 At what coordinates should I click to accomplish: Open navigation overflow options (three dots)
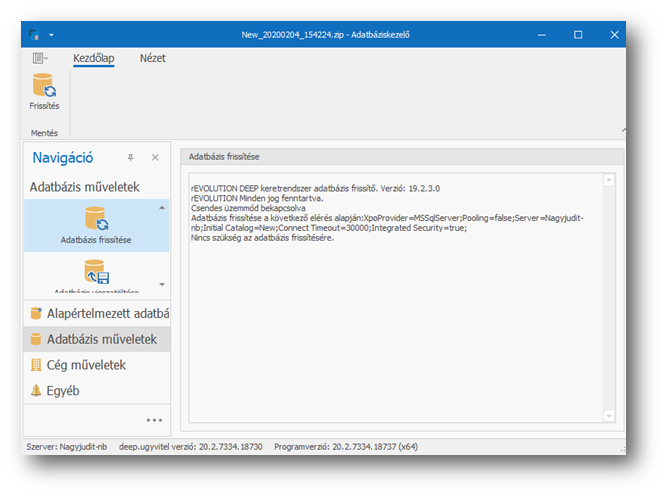pos(154,420)
